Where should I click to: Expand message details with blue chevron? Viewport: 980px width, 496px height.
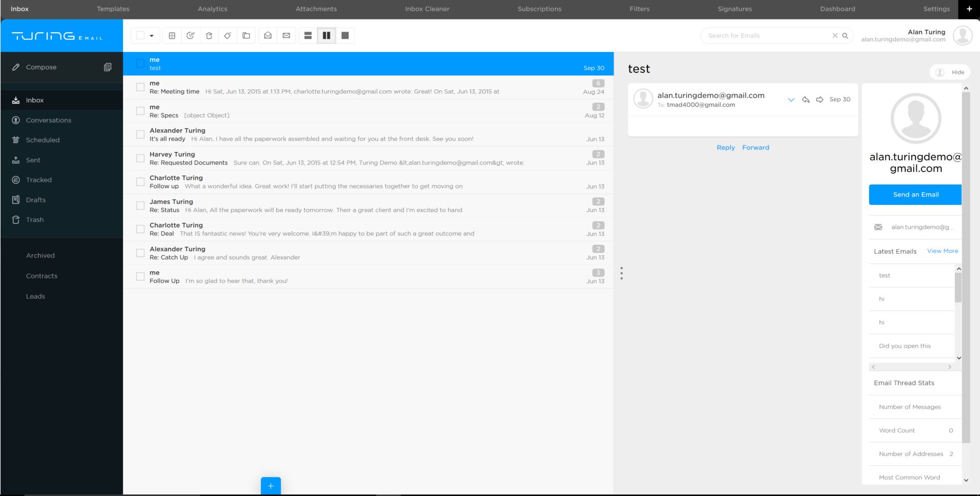791,100
